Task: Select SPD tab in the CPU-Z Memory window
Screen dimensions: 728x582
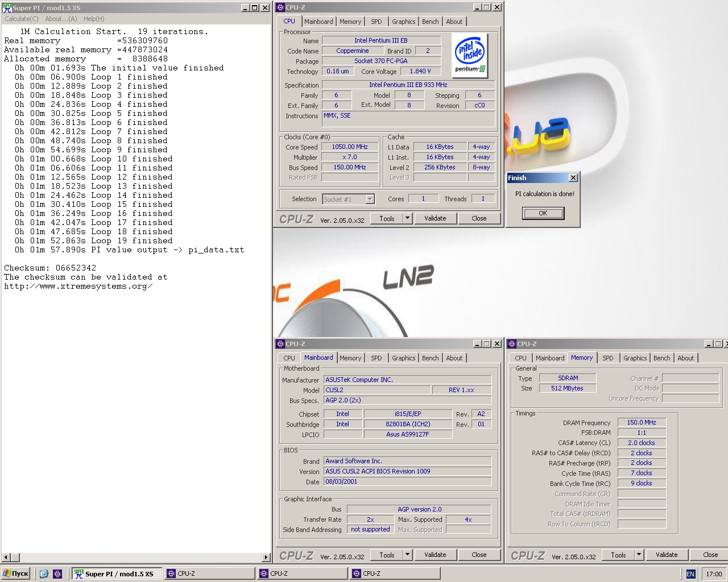Action: point(608,358)
